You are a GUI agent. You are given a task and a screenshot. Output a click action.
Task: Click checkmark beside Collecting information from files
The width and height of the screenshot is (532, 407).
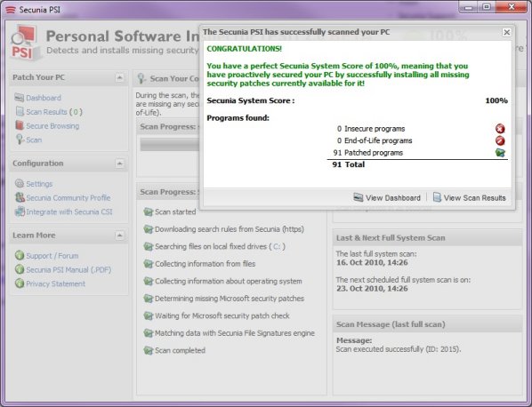click(149, 264)
